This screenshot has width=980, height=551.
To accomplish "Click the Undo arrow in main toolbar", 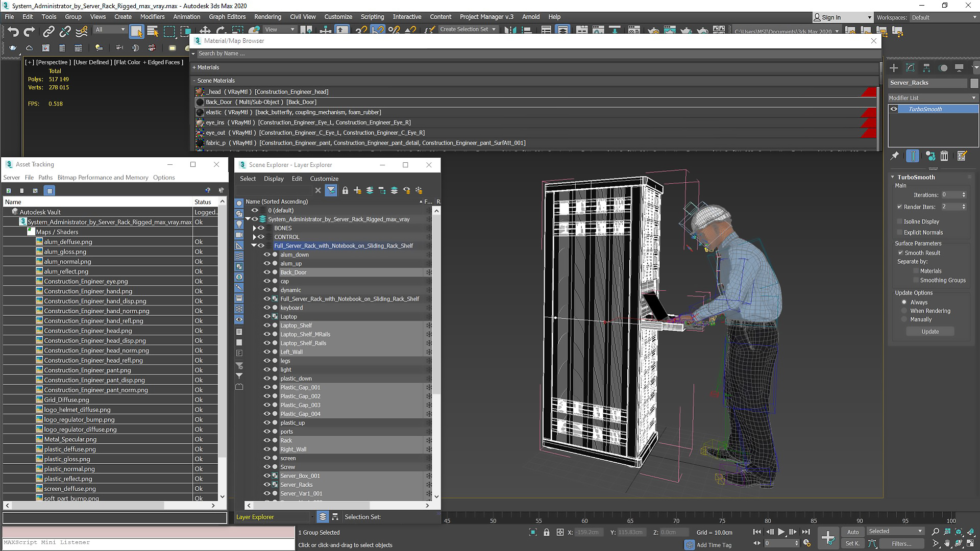I will [13, 32].
